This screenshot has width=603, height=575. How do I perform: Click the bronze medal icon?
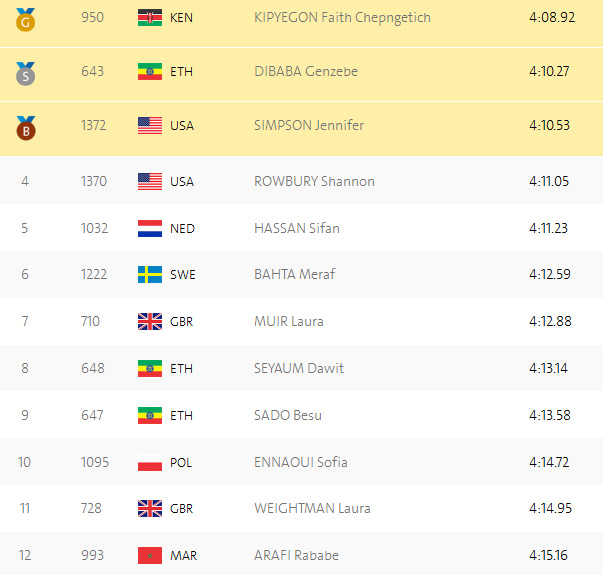coord(25,126)
